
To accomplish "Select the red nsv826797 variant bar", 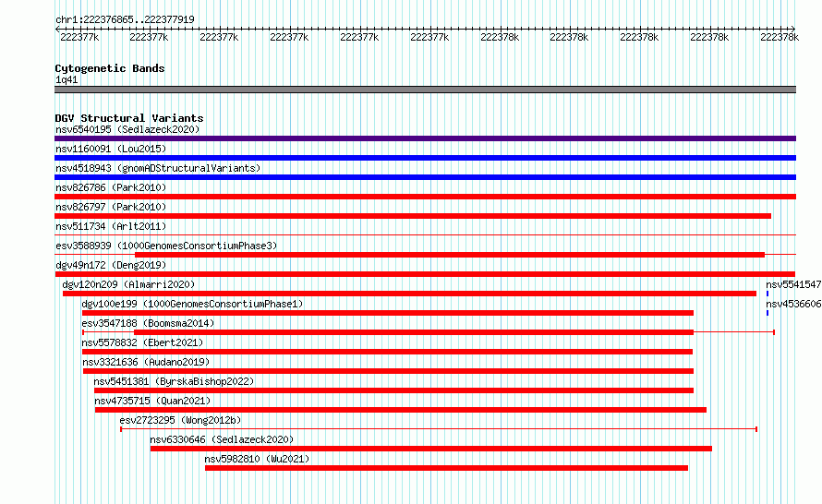I will (413, 216).
